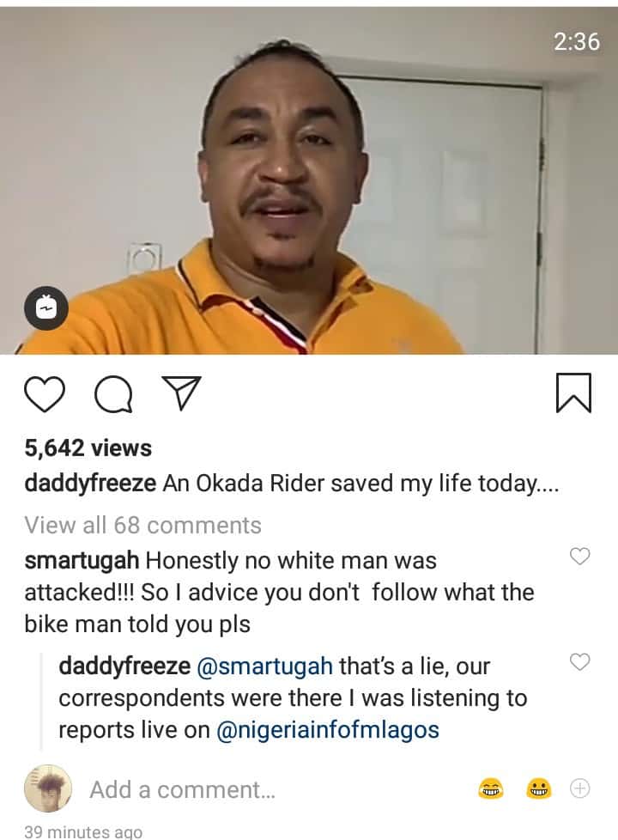Tap your profile avatar beside comment box
This screenshot has height=840, width=618.
coord(48,788)
